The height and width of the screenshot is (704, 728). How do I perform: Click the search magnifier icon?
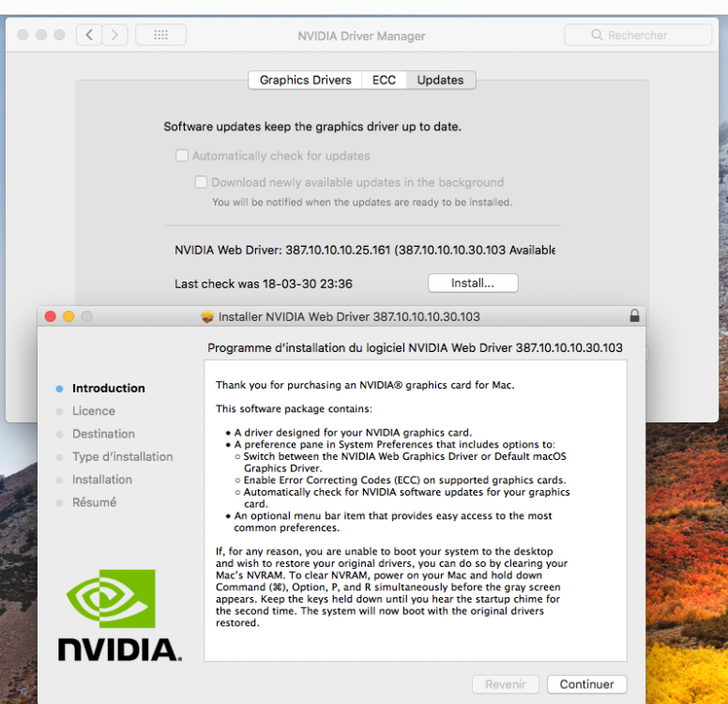point(597,35)
